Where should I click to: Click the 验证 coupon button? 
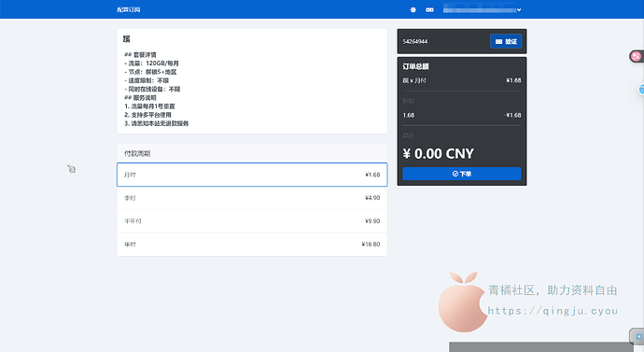click(506, 41)
